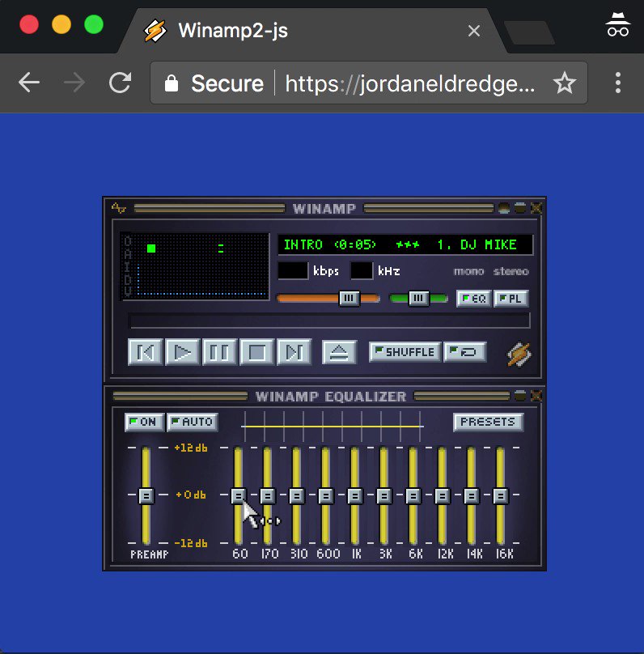Click the browser address bar URL
This screenshot has width=644, height=654.
(x=410, y=83)
